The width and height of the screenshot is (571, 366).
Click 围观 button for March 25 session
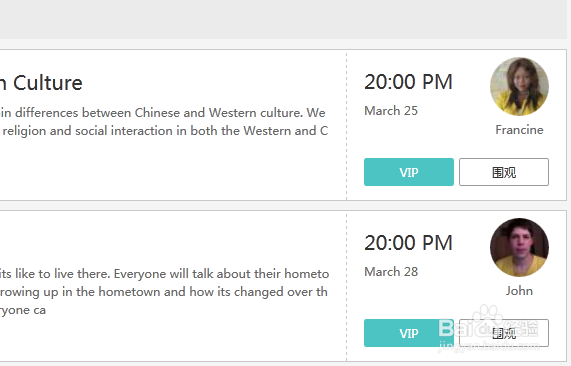[x=504, y=172]
